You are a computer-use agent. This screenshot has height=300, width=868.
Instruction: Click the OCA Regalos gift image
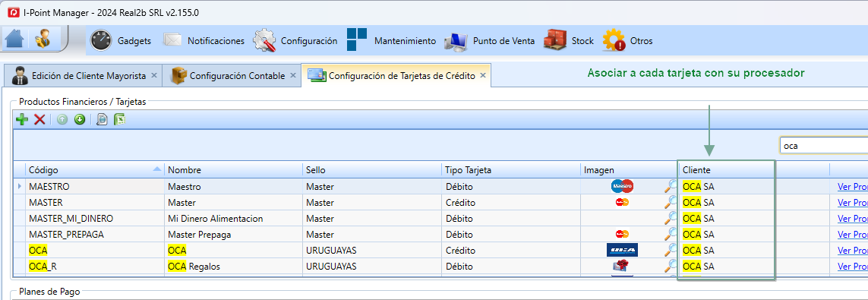[622, 267]
